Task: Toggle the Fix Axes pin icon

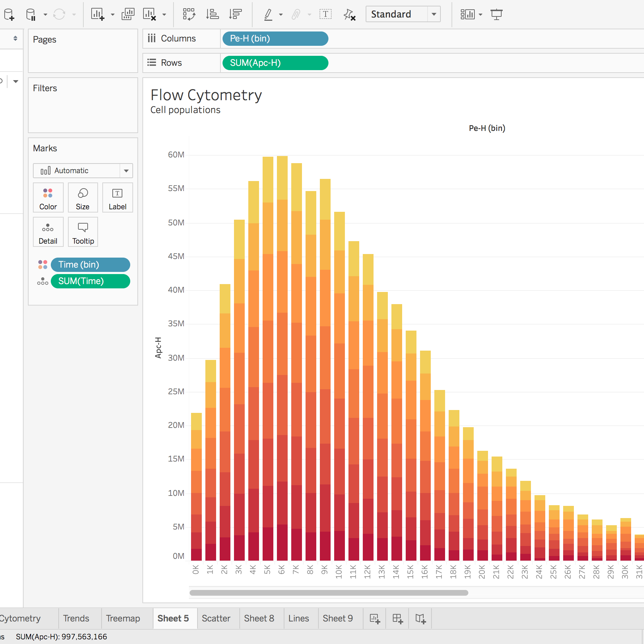Action: pos(349,14)
